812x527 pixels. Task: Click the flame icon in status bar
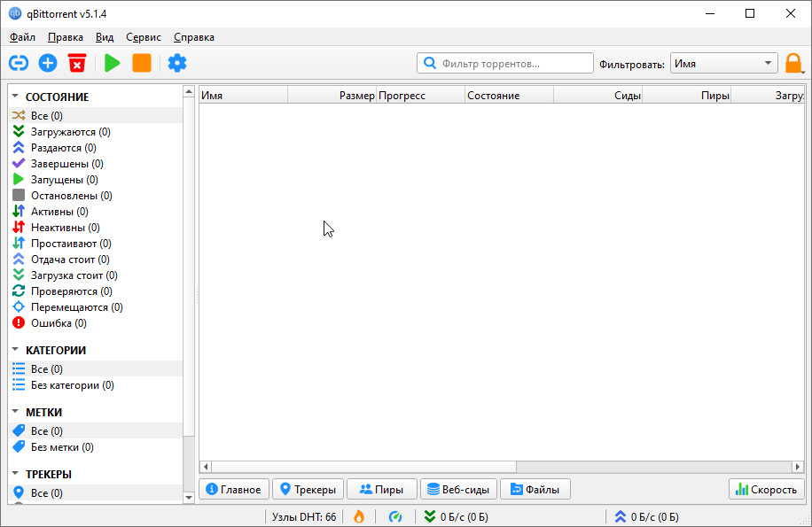359,516
